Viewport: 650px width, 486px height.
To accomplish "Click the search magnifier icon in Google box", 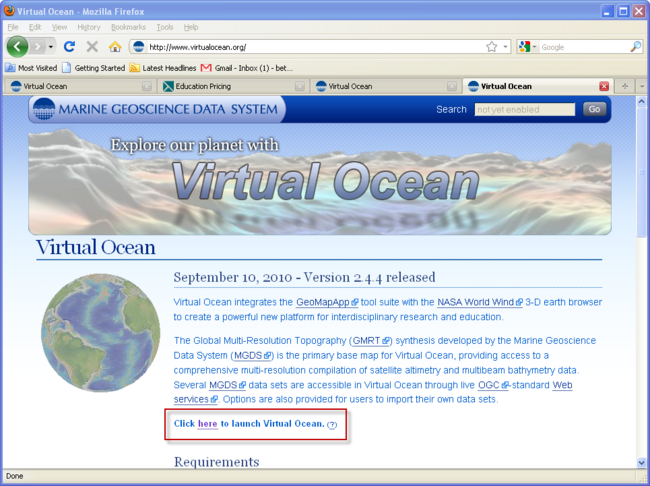I will (x=635, y=47).
